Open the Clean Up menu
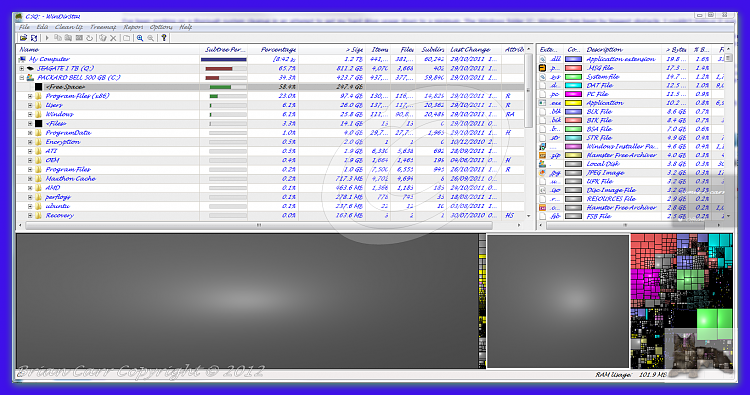 coord(68,27)
